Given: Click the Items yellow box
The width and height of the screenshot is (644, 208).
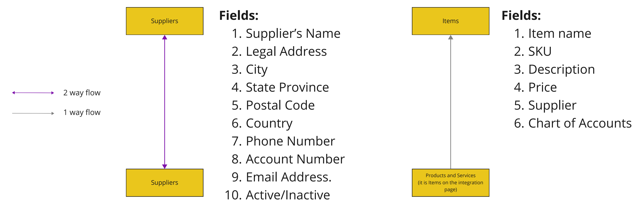Looking at the screenshot, I should (450, 21).
